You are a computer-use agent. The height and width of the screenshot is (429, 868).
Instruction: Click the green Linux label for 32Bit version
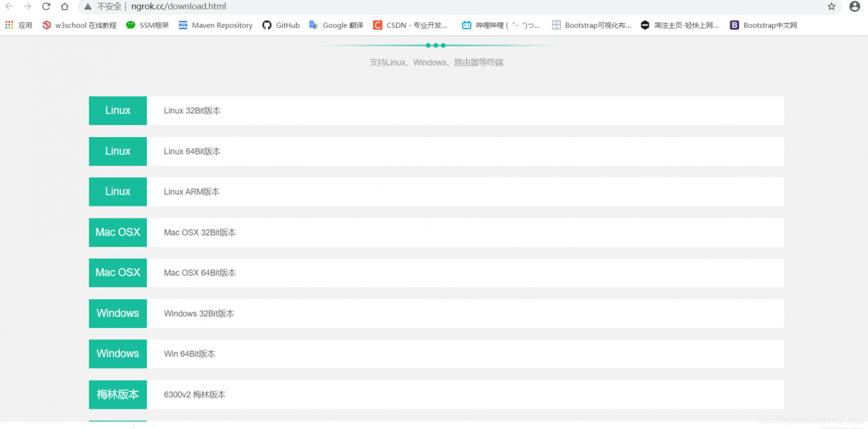(118, 111)
